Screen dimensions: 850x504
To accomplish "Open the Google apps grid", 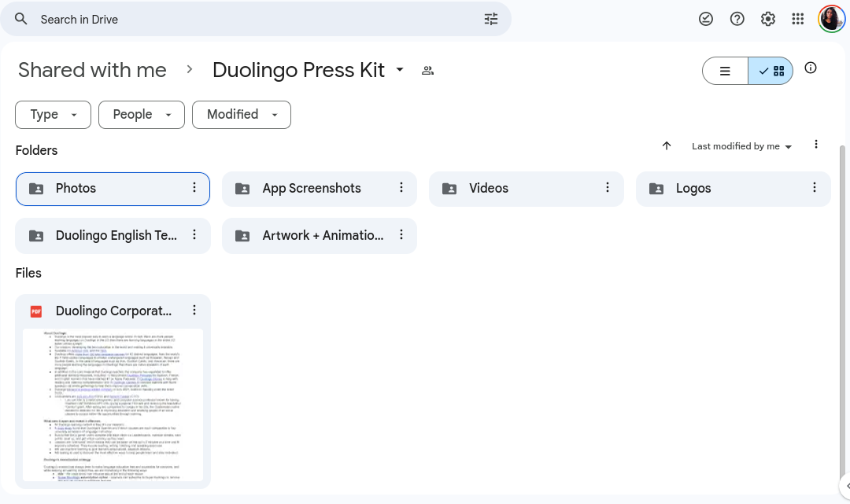I will tap(797, 18).
